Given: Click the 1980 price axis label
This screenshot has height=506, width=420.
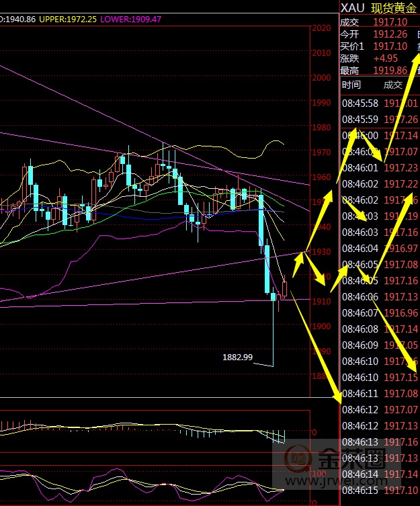Looking at the screenshot, I should (322, 128).
